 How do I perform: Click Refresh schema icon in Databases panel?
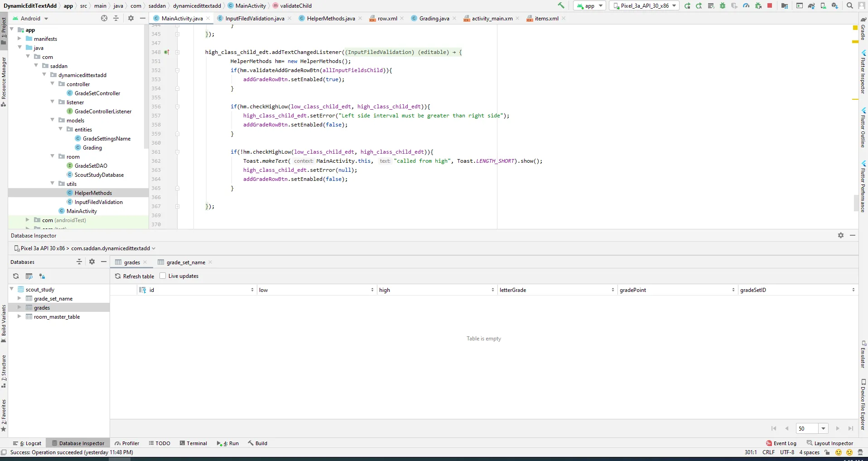pyautogui.click(x=16, y=276)
